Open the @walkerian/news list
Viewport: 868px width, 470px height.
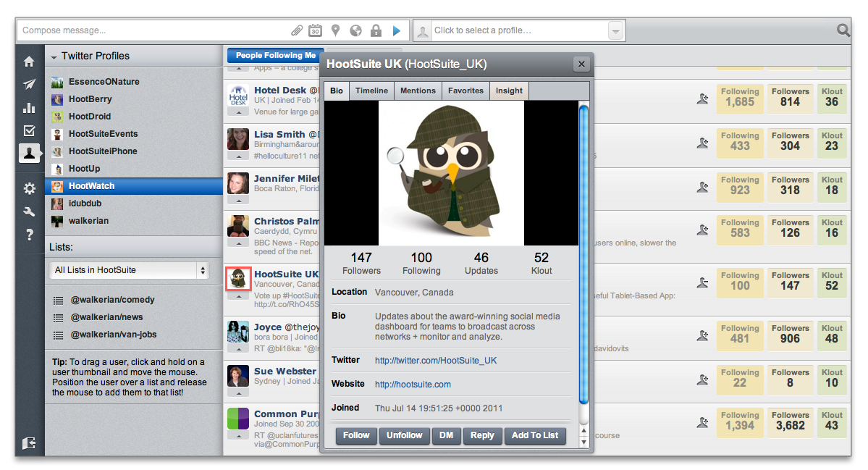coord(107,317)
